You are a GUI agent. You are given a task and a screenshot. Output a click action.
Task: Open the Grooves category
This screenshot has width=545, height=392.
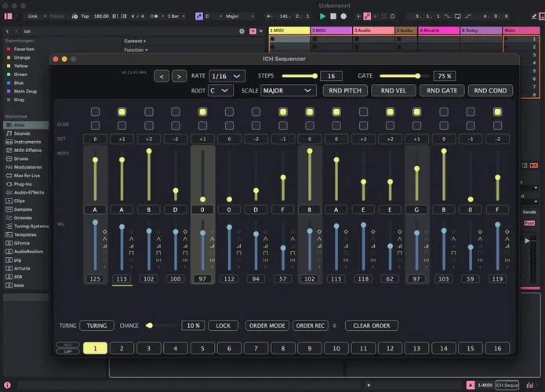23,217
